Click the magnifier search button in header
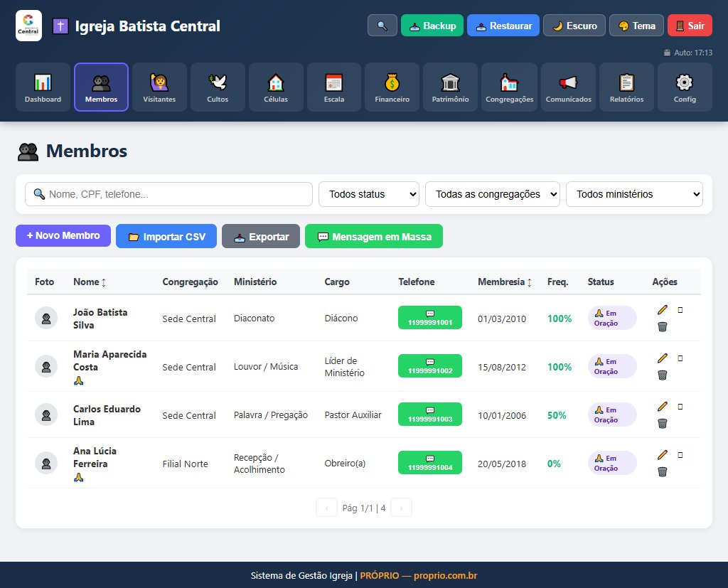Viewport: 728px width, 588px height. coord(382,26)
